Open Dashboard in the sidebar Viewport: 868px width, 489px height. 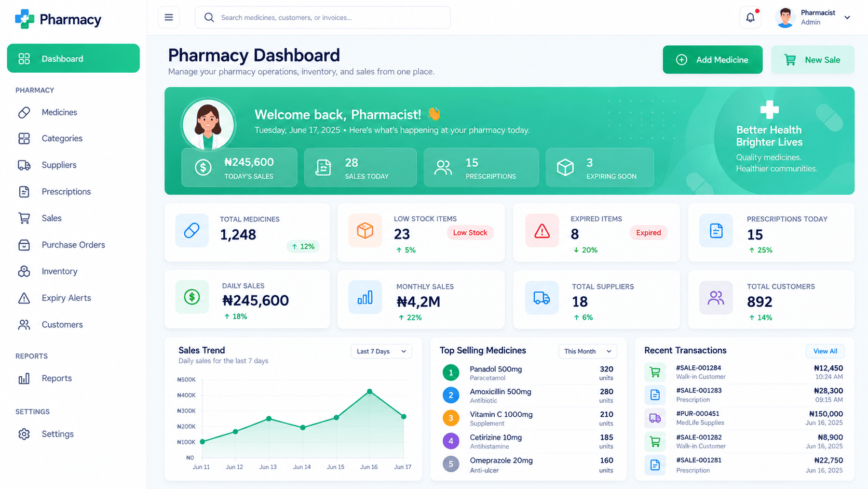click(73, 58)
